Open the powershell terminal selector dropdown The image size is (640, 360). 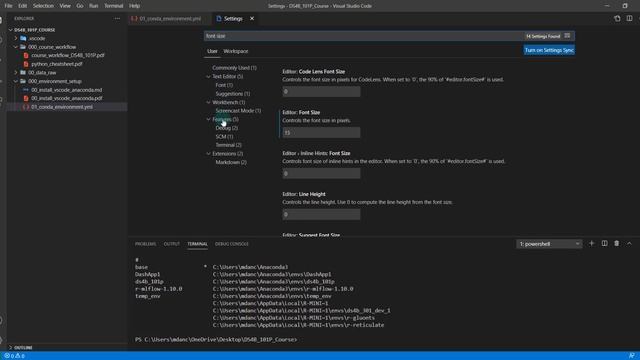[549, 244]
